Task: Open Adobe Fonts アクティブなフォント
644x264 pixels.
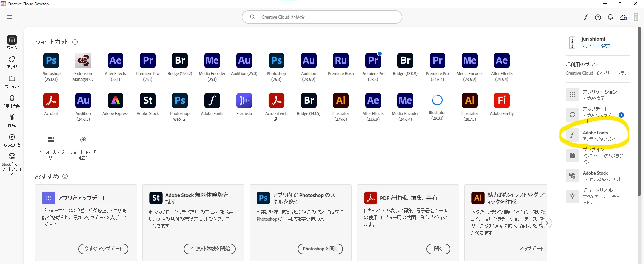Action: tap(597, 136)
